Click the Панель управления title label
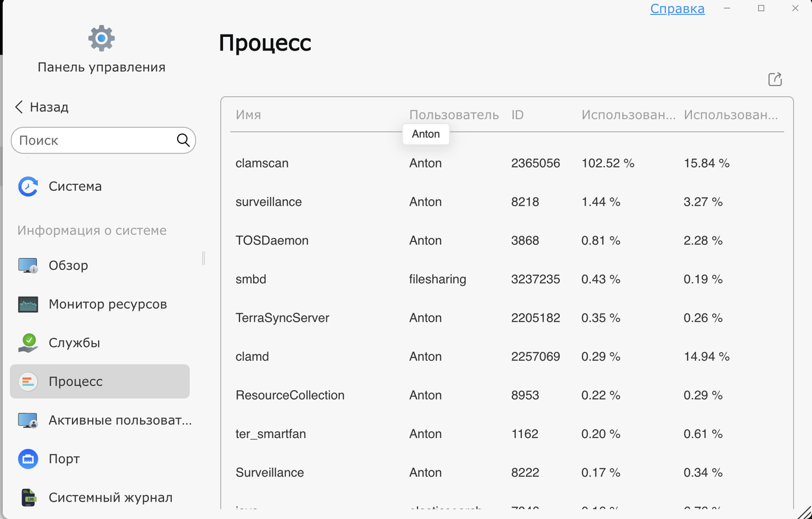This screenshot has width=812, height=519. pos(101,67)
